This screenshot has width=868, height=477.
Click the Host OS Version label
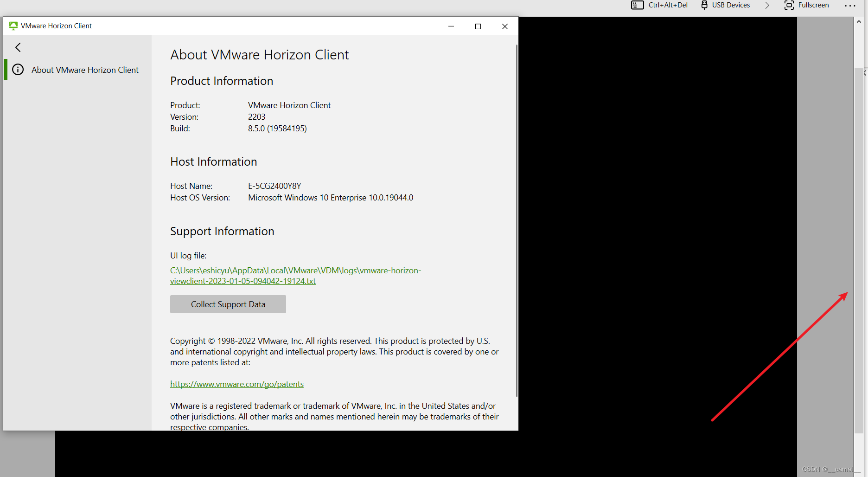coord(200,198)
